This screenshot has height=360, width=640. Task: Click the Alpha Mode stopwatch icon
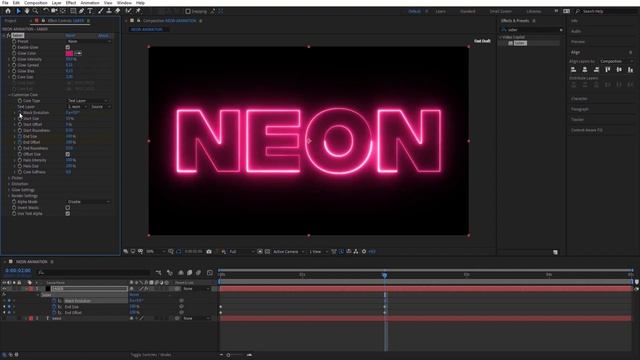tap(14, 202)
